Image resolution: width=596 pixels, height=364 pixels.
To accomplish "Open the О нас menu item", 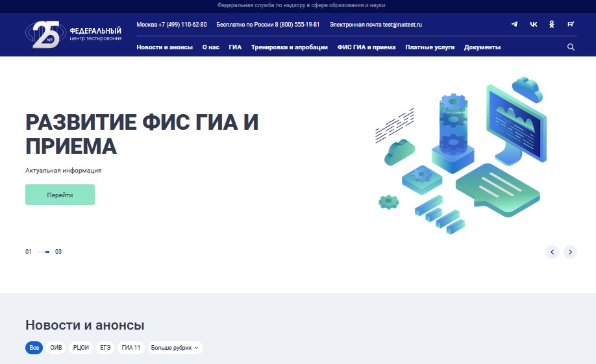I will click(x=210, y=47).
